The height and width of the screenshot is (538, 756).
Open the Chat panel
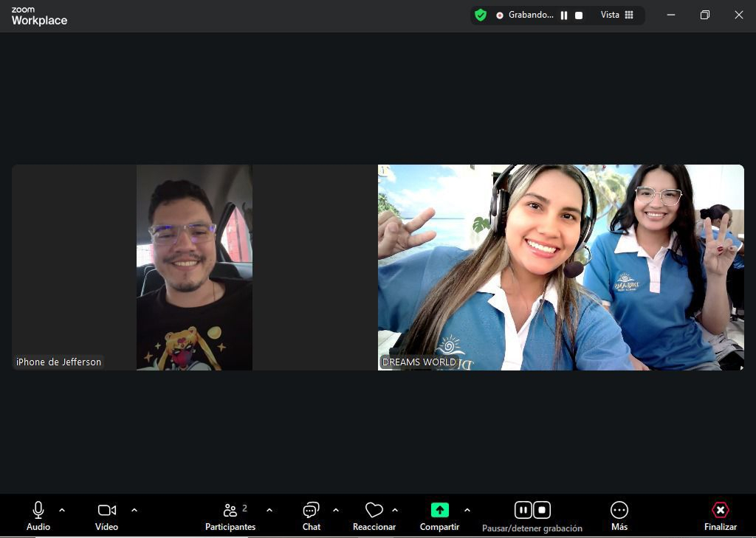click(x=311, y=511)
